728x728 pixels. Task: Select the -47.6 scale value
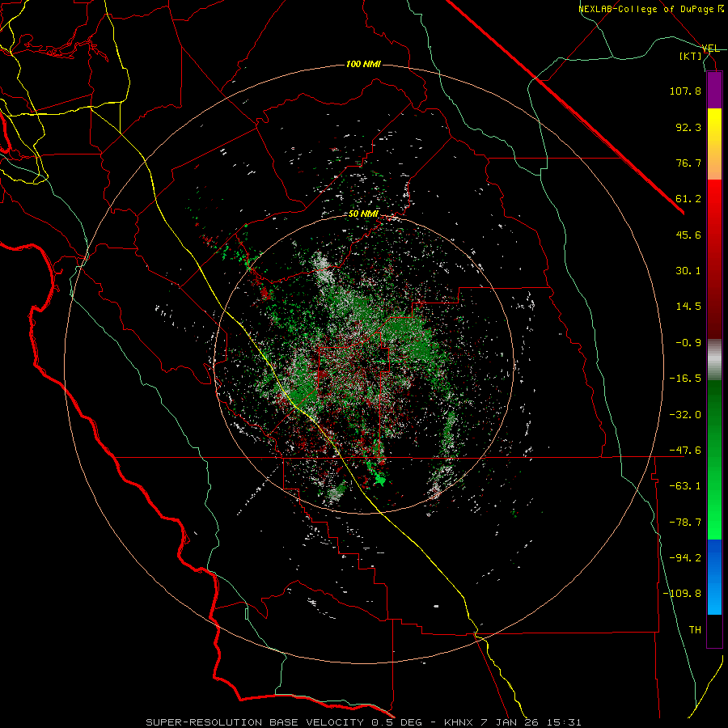tap(685, 451)
